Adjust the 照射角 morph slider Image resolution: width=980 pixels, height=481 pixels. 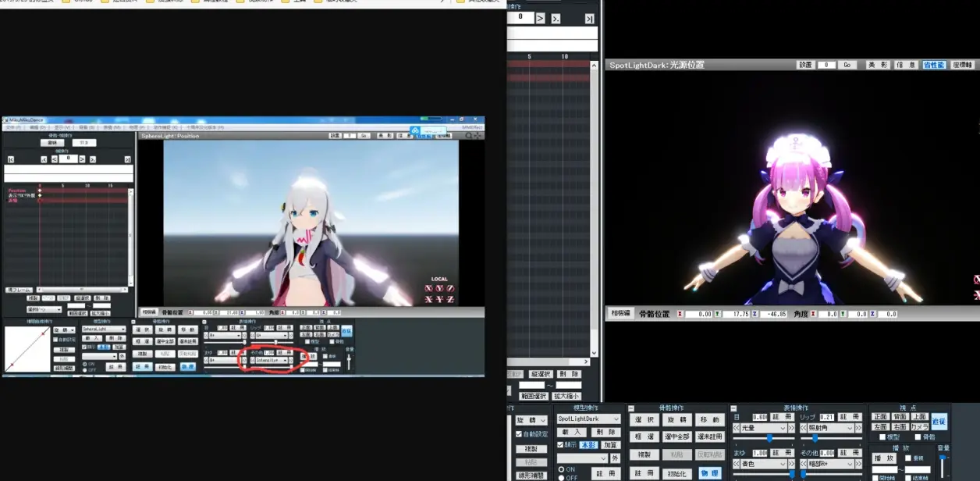click(831, 438)
